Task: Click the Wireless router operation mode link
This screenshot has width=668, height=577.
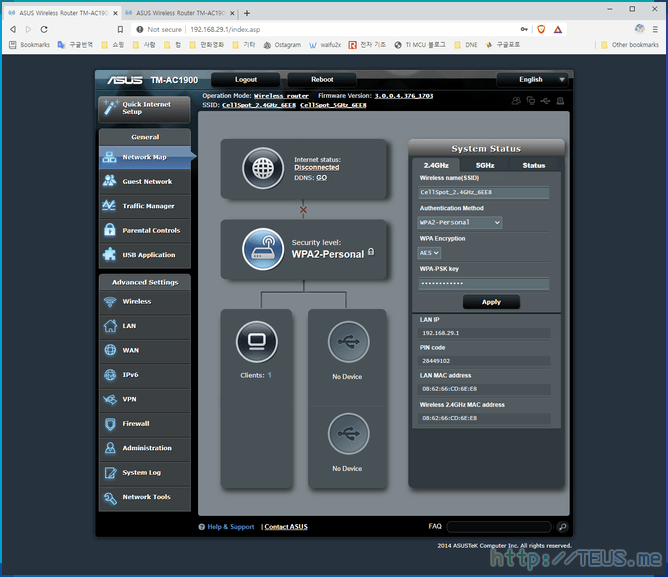Action: point(281,96)
